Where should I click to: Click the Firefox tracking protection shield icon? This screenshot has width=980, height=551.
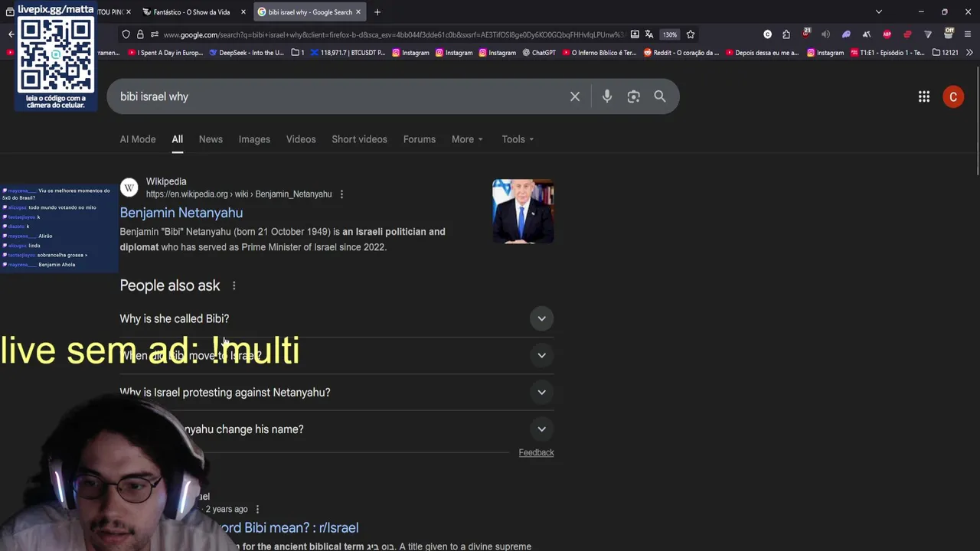126,34
